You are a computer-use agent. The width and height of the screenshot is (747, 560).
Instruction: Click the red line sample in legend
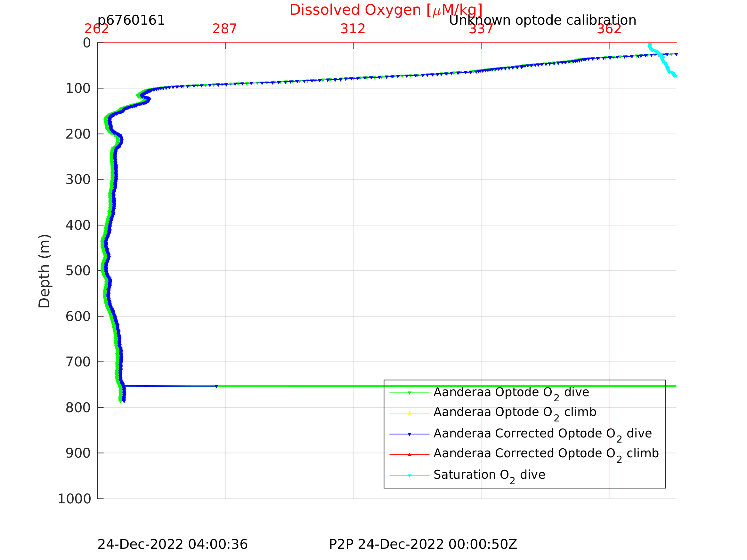409,454
